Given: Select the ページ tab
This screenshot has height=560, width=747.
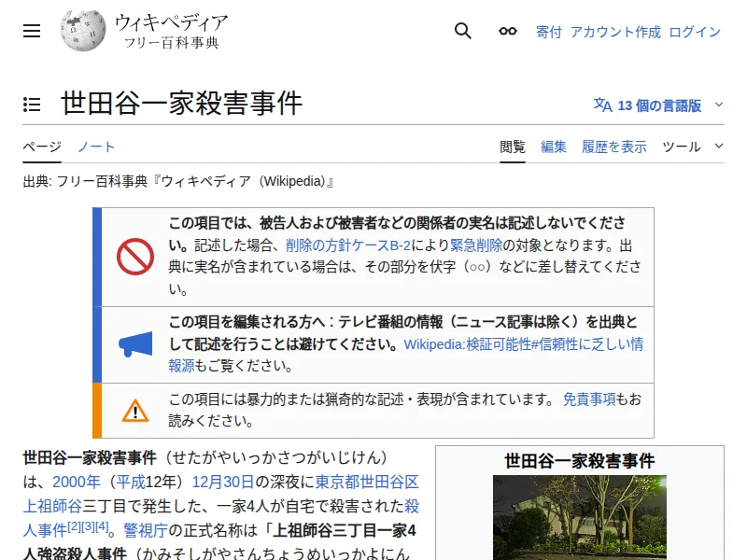Looking at the screenshot, I should pyautogui.click(x=42, y=147).
